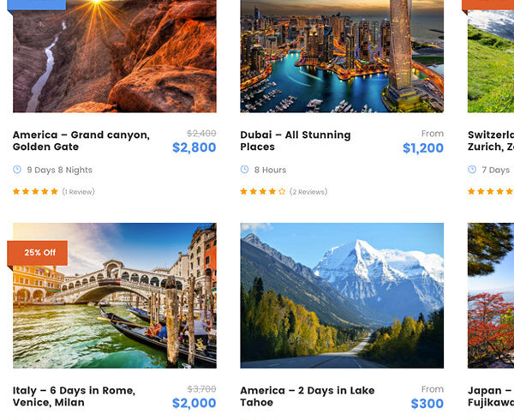Click the clock icon beside 9 Days 8 Nights

click(x=17, y=170)
